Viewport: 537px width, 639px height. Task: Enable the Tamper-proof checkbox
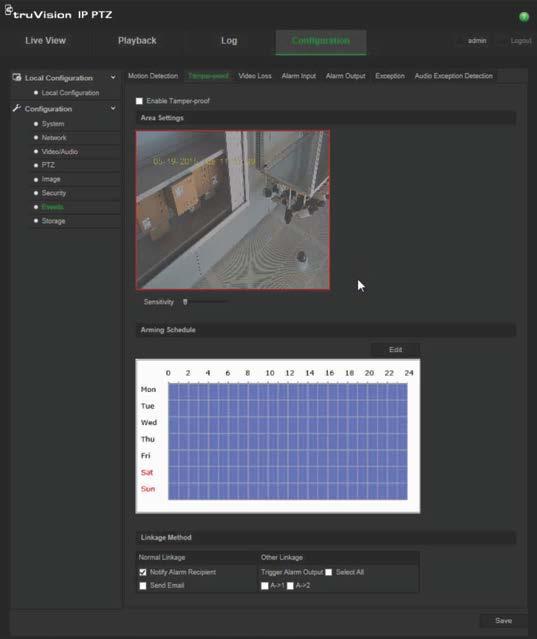point(139,101)
